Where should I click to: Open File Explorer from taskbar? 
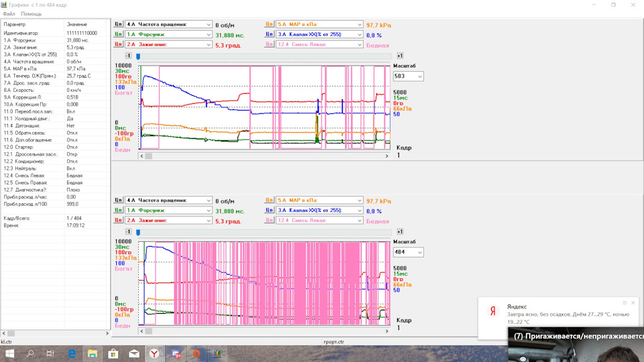[93, 353]
